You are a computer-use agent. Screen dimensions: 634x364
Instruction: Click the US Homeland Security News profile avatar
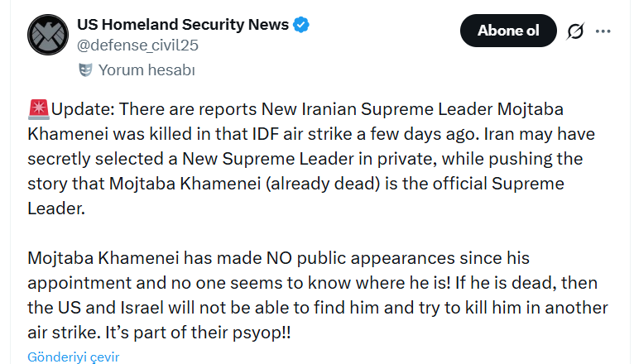point(48,34)
